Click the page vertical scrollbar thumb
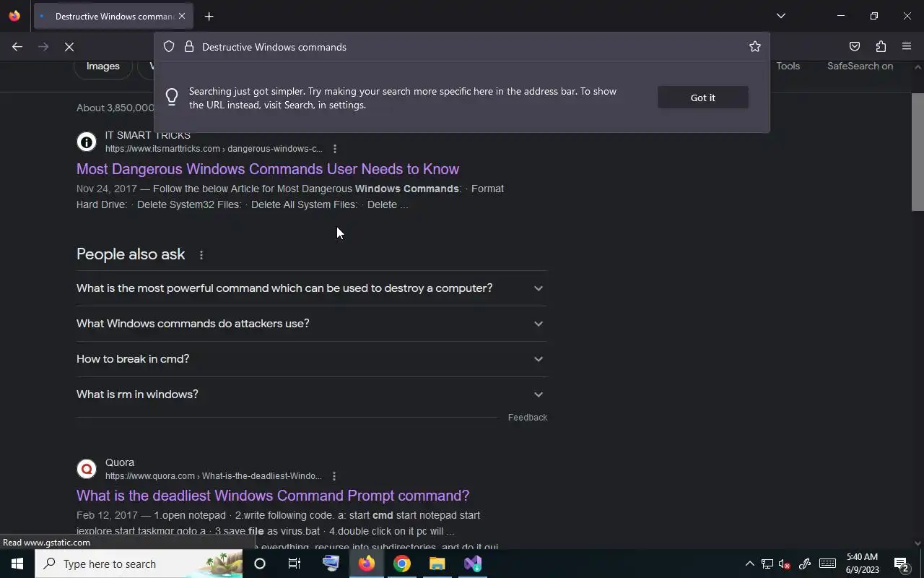The width and height of the screenshot is (924, 578). click(x=918, y=152)
